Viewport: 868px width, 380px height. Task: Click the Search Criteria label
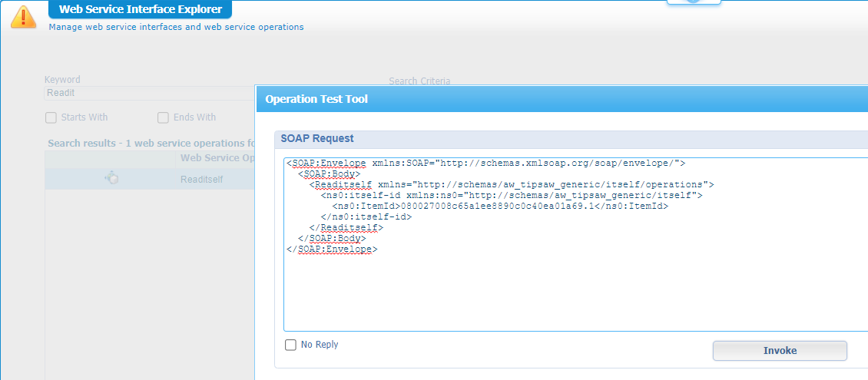tap(419, 81)
